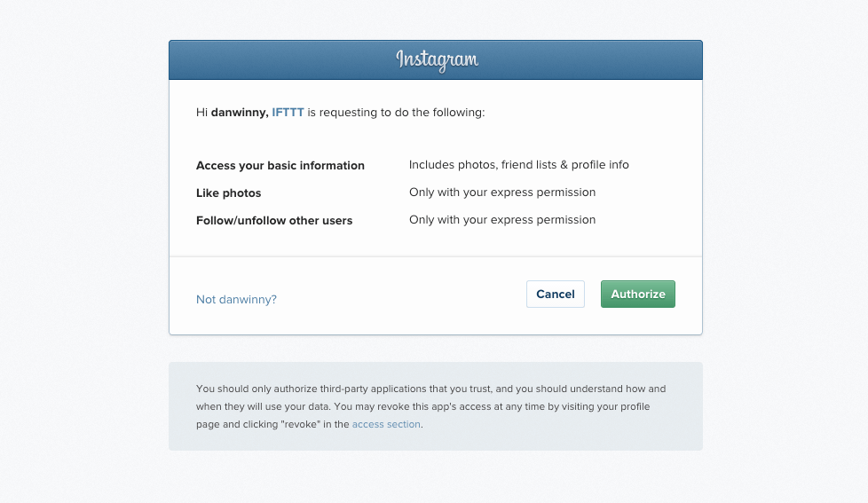The image size is (868, 503).
Task: Click the express permission text beside Like photos
Action: coord(502,193)
